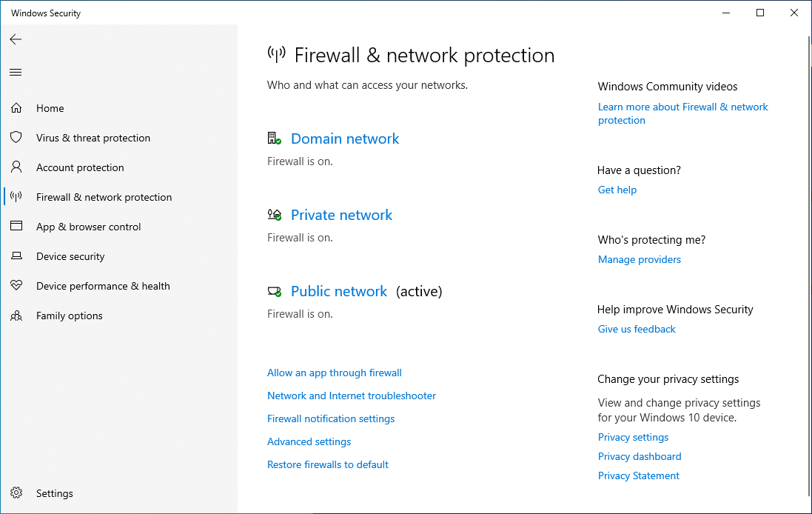
Task: Open Private network settings
Action: click(341, 215)
